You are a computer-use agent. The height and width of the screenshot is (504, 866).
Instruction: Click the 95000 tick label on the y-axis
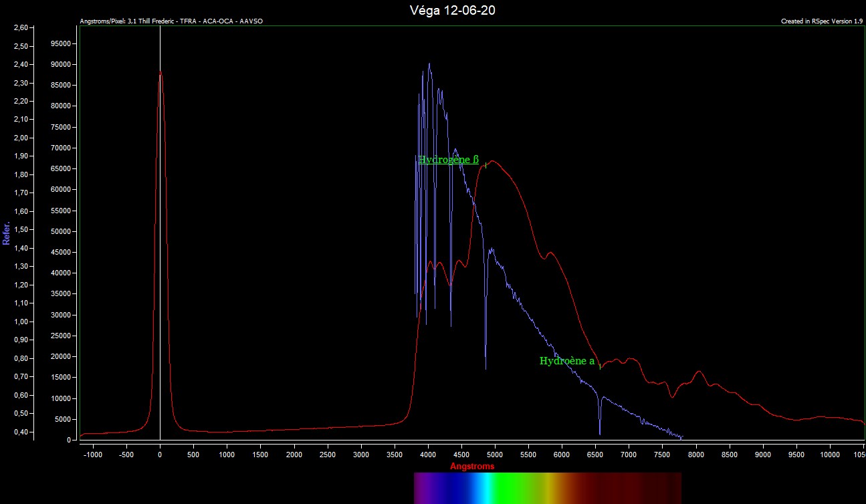pyautogui.click(x=62, y=43)
